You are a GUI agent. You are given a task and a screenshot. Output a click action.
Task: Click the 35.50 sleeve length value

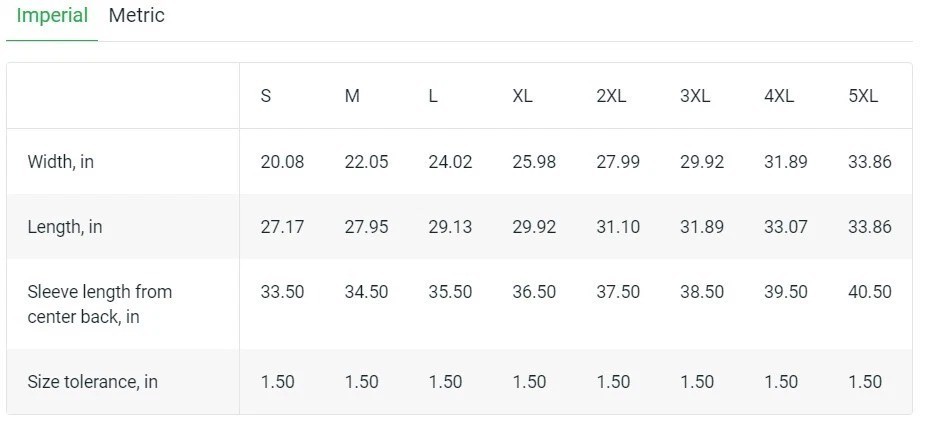click(x=450, y=292)
